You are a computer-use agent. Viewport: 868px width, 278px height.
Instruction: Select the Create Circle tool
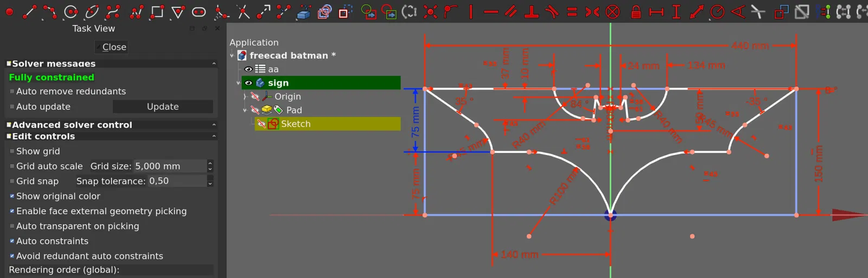coord(71,11)
